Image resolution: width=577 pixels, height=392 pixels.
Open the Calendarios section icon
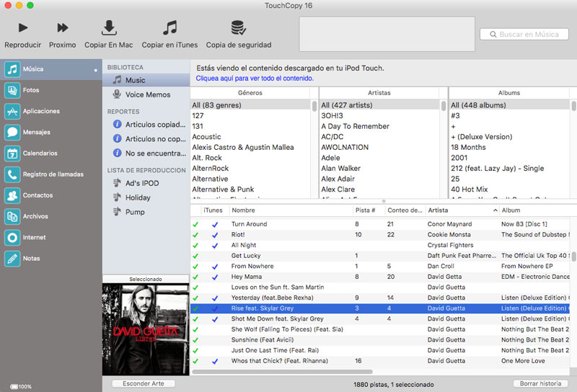[12, 153]
